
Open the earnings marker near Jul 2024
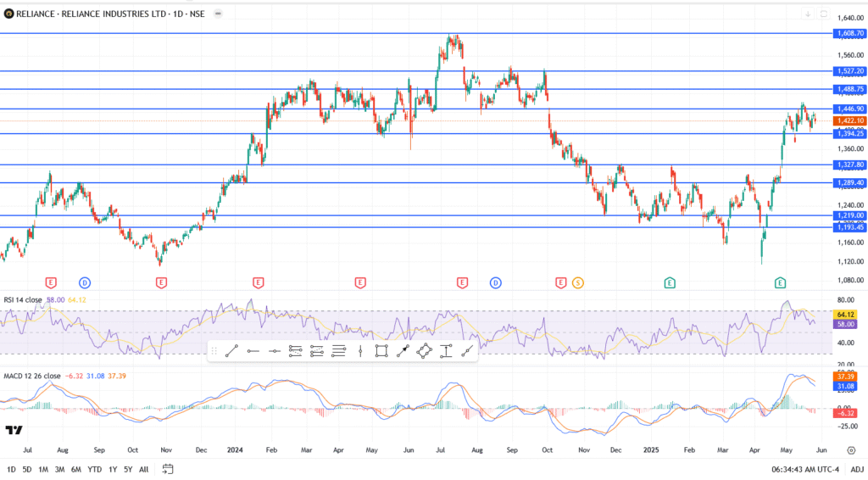click(462, 283)
